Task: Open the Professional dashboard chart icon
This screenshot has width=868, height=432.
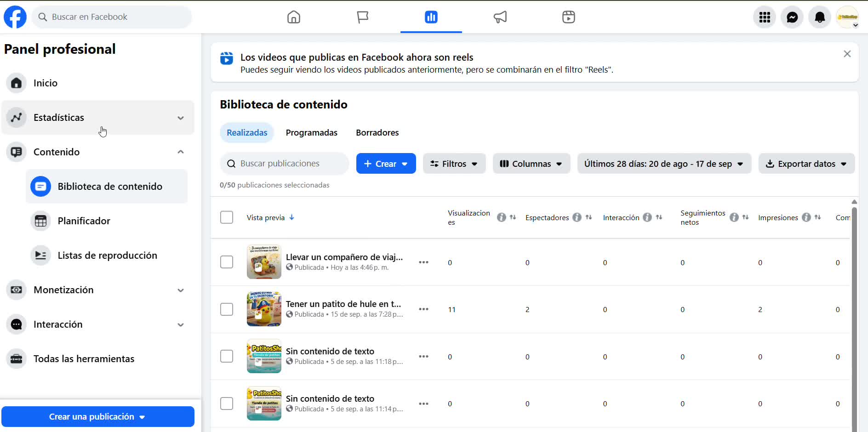Action: point(431,17)
